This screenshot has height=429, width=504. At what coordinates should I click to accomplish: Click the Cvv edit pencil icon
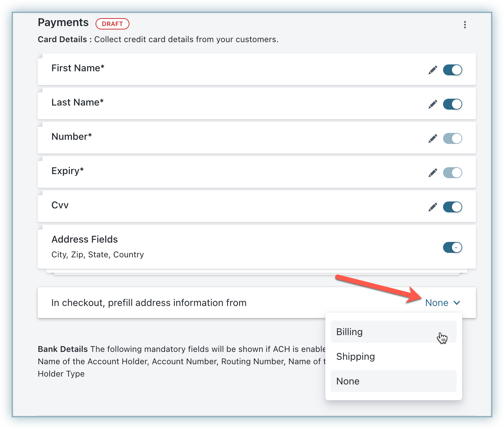(x=433, y=207)
